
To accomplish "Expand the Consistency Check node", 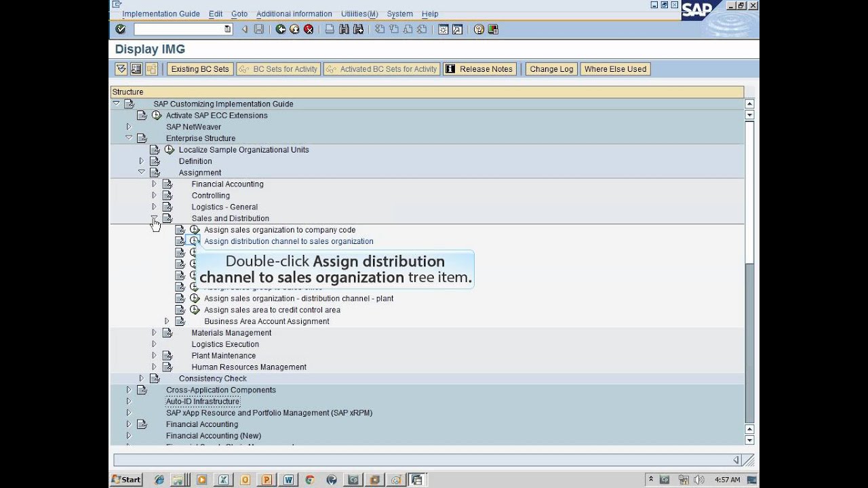I will click(142, 378).
